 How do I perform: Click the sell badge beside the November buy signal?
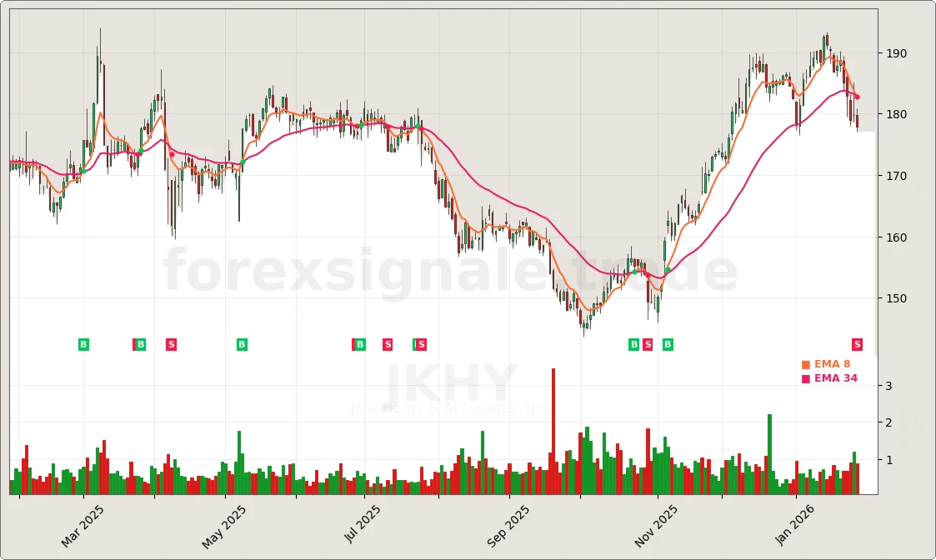(x=646, y=344)
